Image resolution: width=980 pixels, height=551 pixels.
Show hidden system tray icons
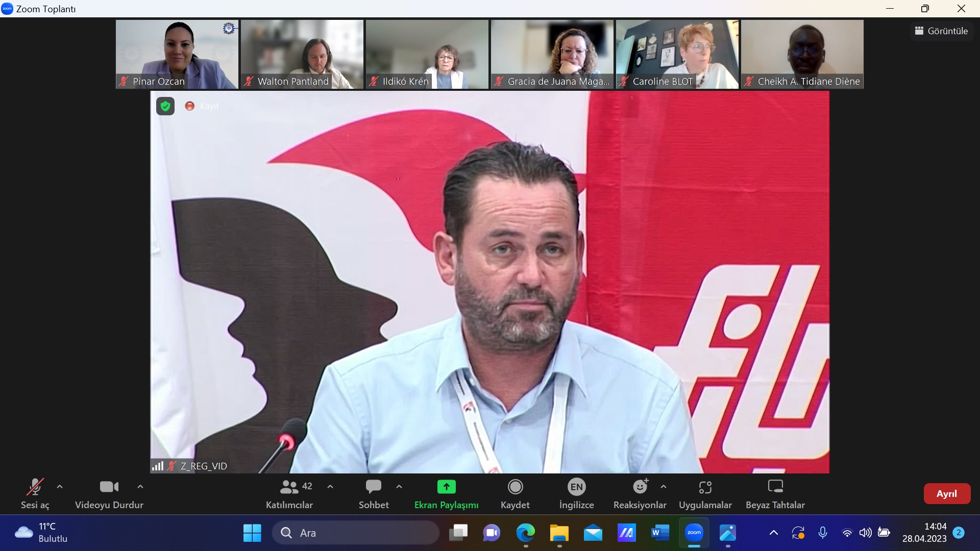point(774,533)
